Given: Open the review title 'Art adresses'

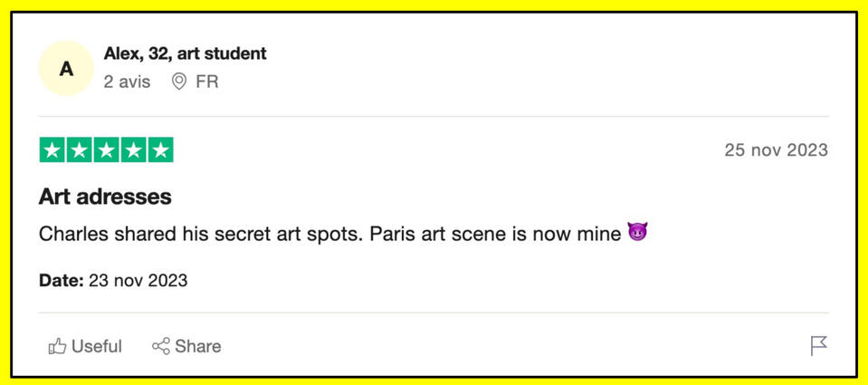Looking at the screenshot, I should click(x=105, y=197).
